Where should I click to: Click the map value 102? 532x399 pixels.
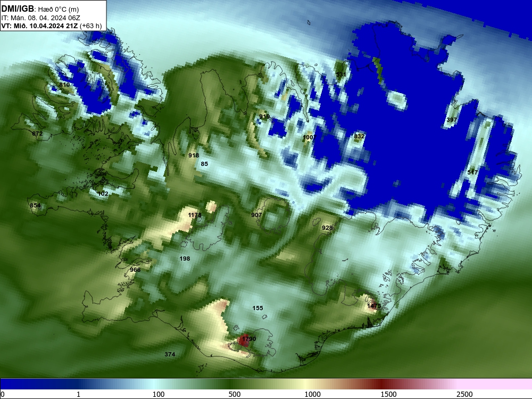pos(103,194)
